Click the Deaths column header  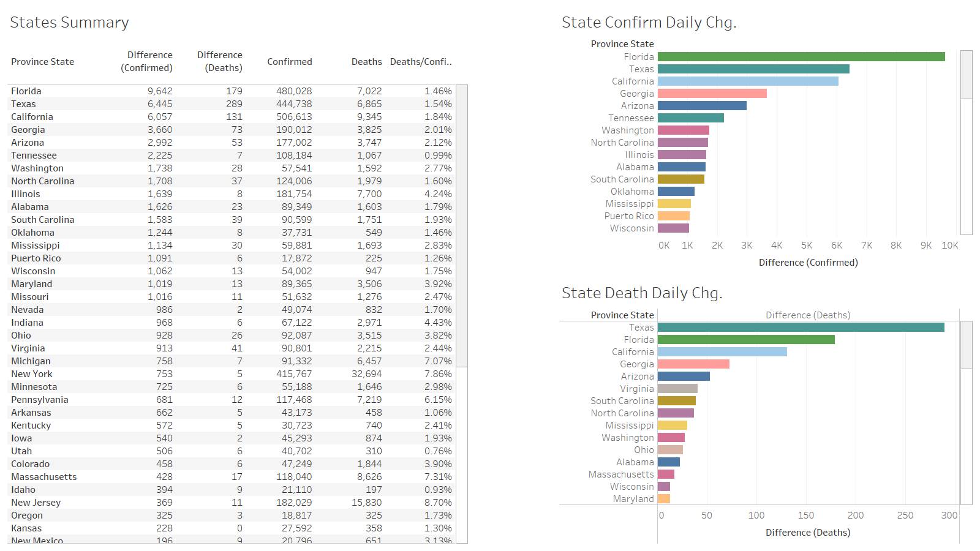366,62
